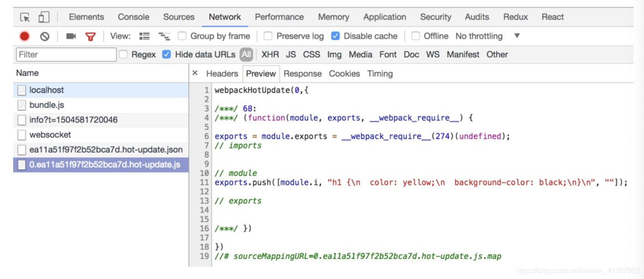This screenshot has width=644, height=279.
Task: Switch to large request rows view icon
Action: pyautogui.click(x=144, y=36)
